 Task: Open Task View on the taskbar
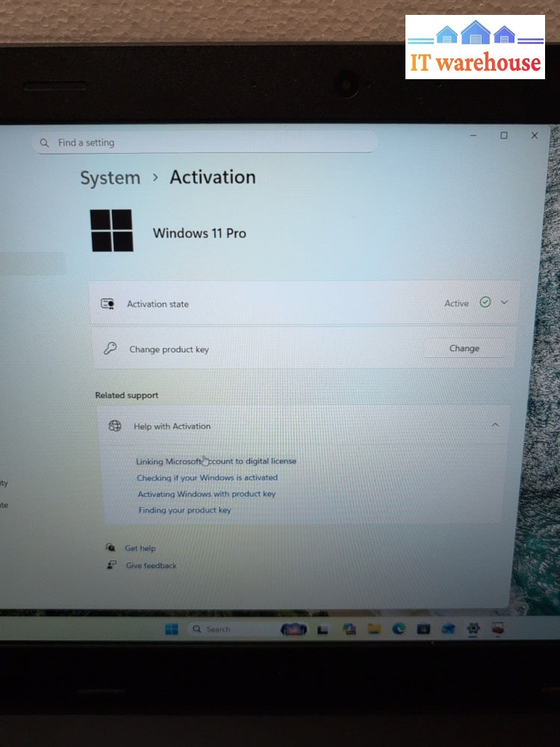click(323, 630)
